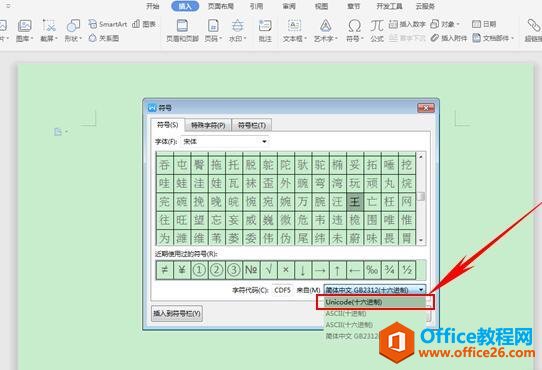
Task: Select the recent symbol ½
Action: pyautogui.click(x=407, y=270)
